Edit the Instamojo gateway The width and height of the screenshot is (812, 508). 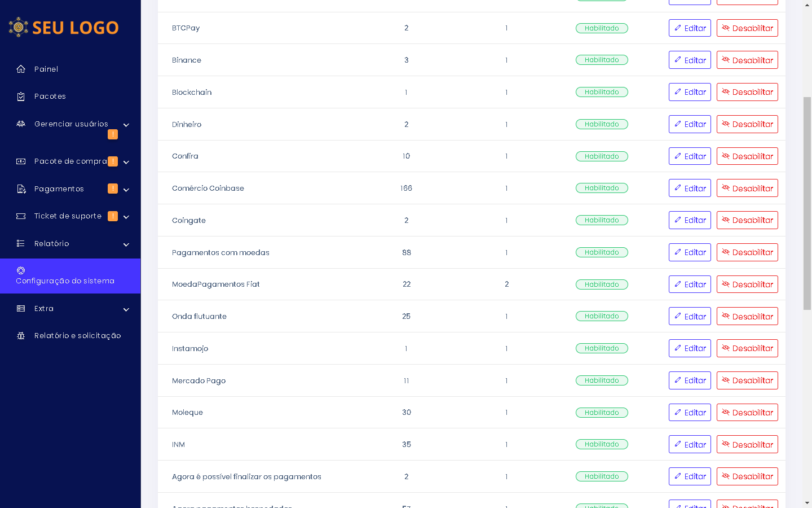pos(690,348)
